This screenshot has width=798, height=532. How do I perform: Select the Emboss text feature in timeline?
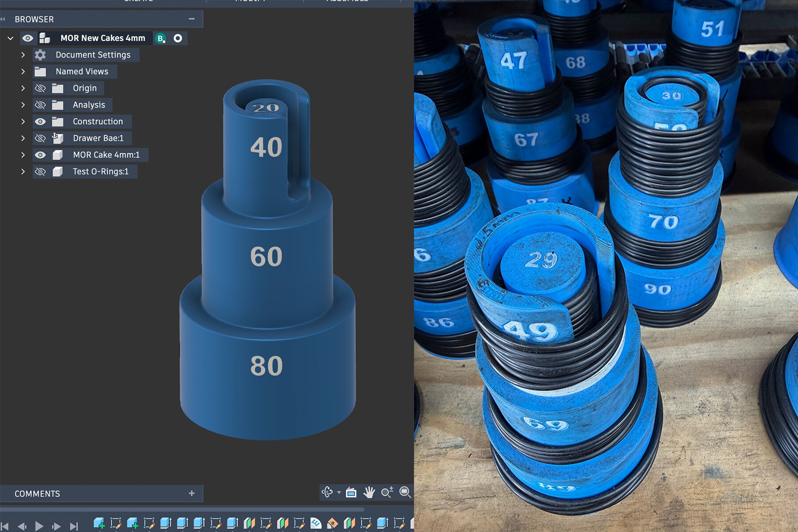click(316, 523)
